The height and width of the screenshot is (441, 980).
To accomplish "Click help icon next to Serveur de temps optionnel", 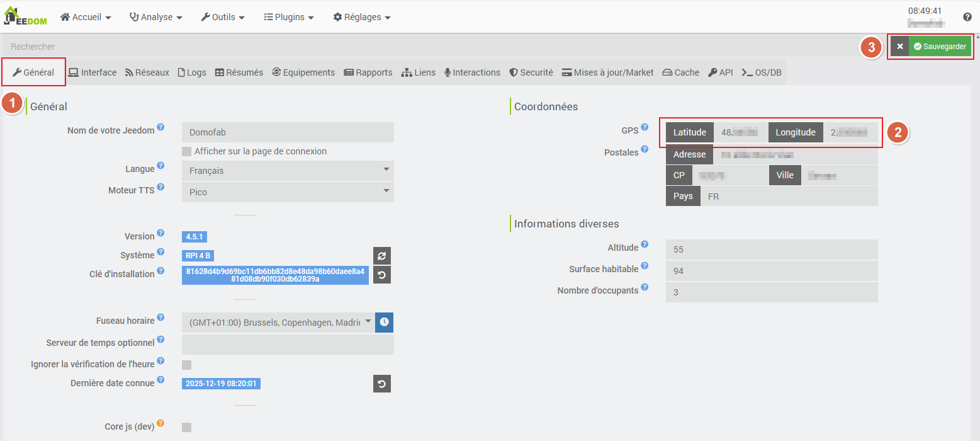I will pyautogui.click(x=161, y=340).
